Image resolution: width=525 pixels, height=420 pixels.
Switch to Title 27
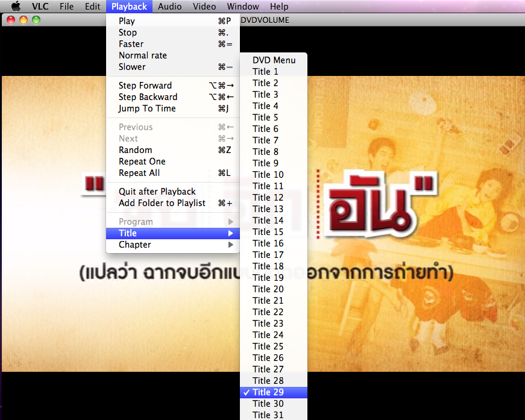pyautogui.click(x=274, y=369)
